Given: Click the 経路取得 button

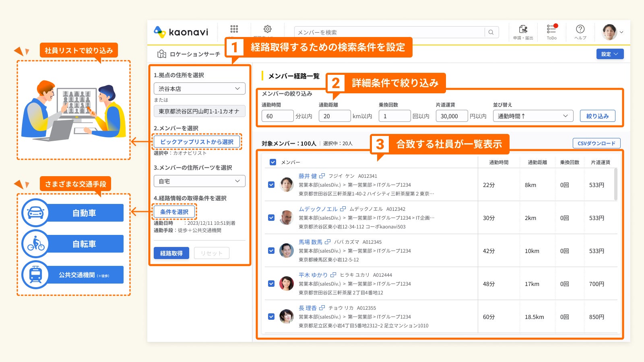Looking at the screenshot, I should [x=171, y=253].
